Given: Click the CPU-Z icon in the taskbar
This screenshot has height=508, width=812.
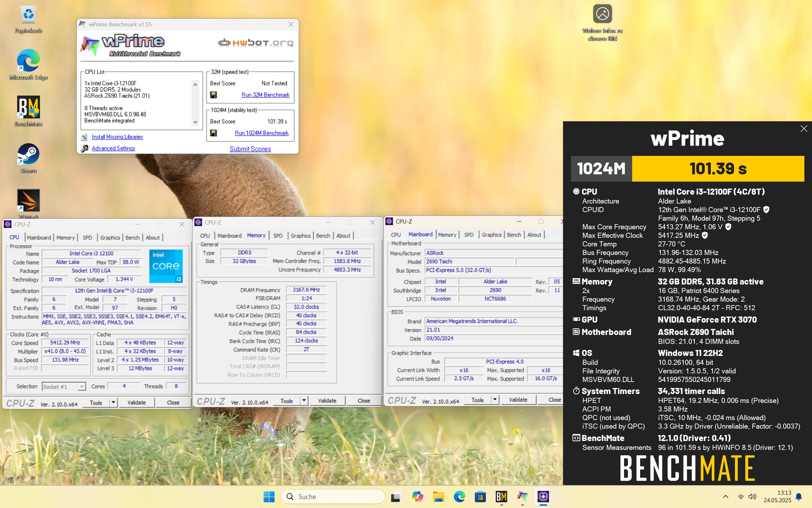Looking at the screenshot, I should pyautogui.click(x=543, y=497).
